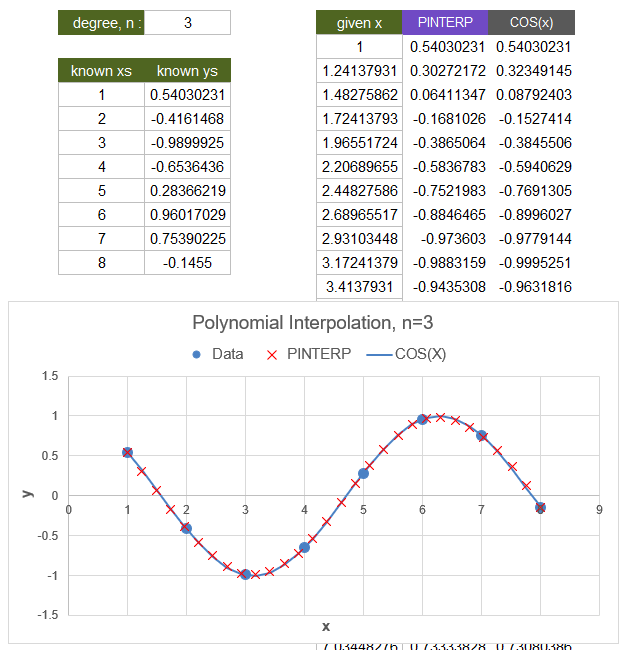Image resolution: width=626 pixels, height=650 pixels.
Task: Click given x cell 2.68965517
Action: (x=359, y=215)
